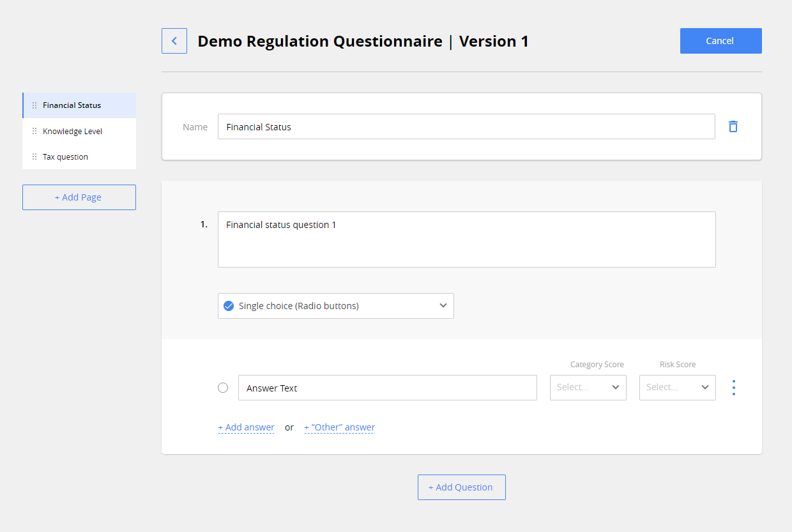Click the back arrow to leave the questionnaire editor
Image resolution: width=792 pixels, height=532 pixels.
click(174, 40)
